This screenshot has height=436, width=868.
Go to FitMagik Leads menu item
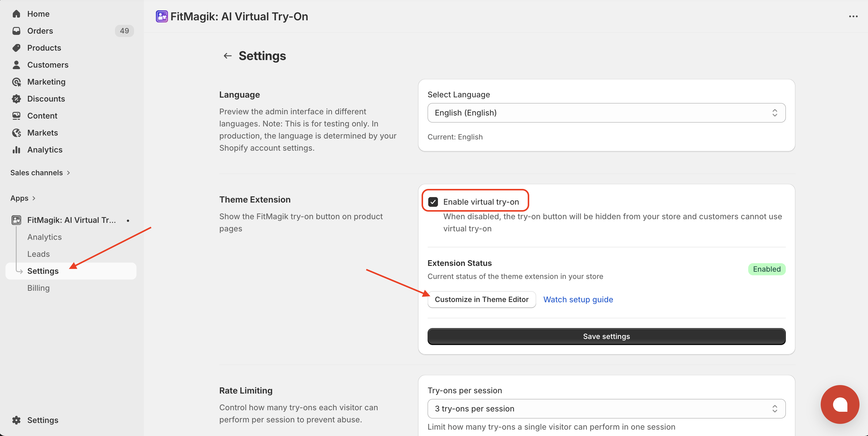tap(39, 254)
